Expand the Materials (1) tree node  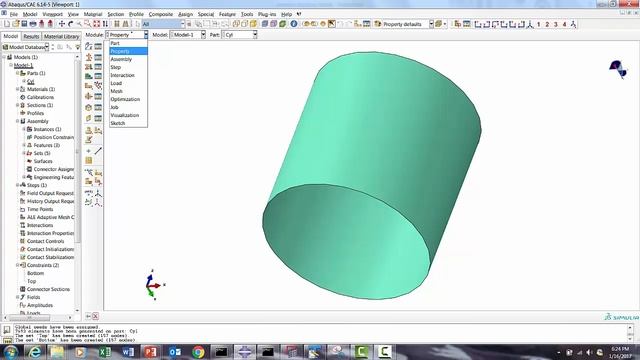click(x=18, y=89)
